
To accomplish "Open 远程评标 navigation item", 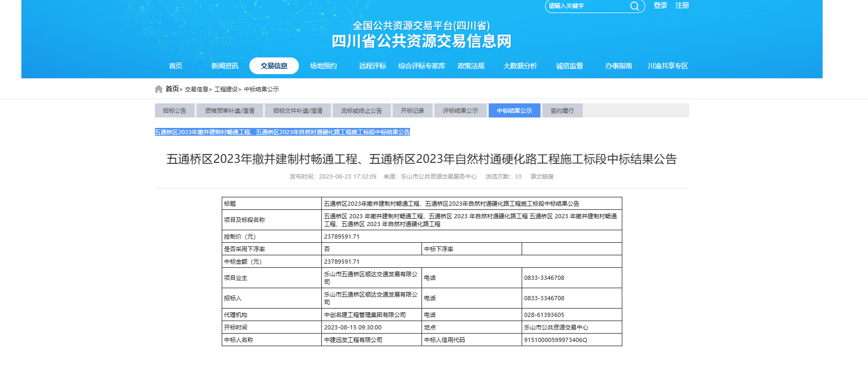I will pos(372,66).
